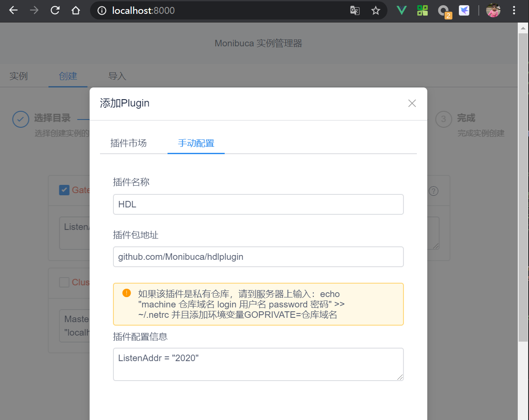The width and height of the screenshot is (529, 420).
Task: Click the 插件配置信息 text area
Action: (x=258, y=364)
